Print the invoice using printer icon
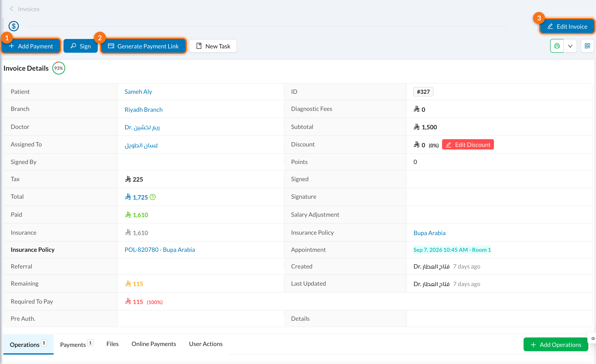The height and width of the screenshot is (364, 596). click(x=557, y=46)
